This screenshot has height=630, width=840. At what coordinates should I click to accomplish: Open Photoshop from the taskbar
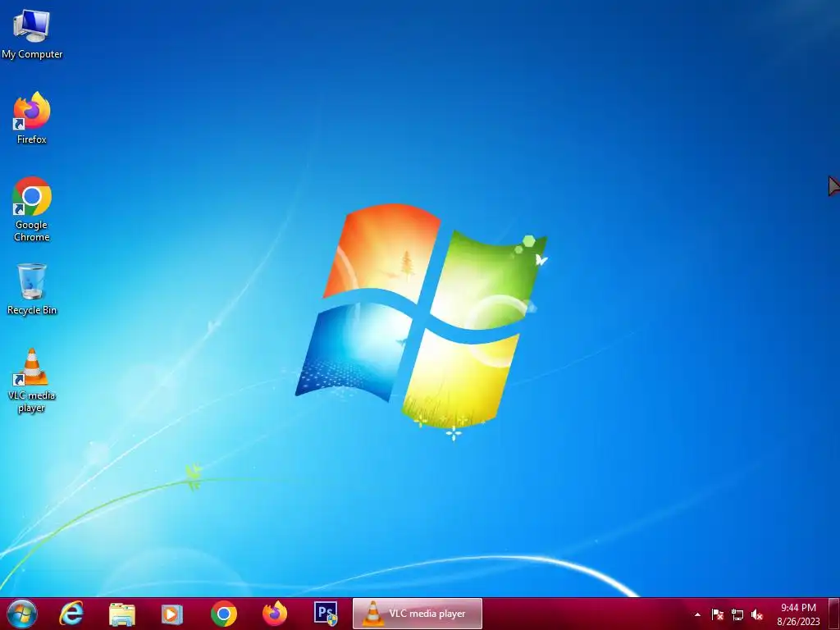(326, 614)
